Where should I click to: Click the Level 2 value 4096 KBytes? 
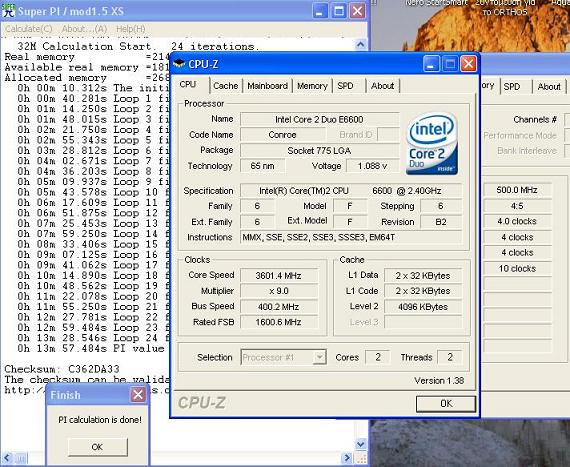tap(423, 306)
